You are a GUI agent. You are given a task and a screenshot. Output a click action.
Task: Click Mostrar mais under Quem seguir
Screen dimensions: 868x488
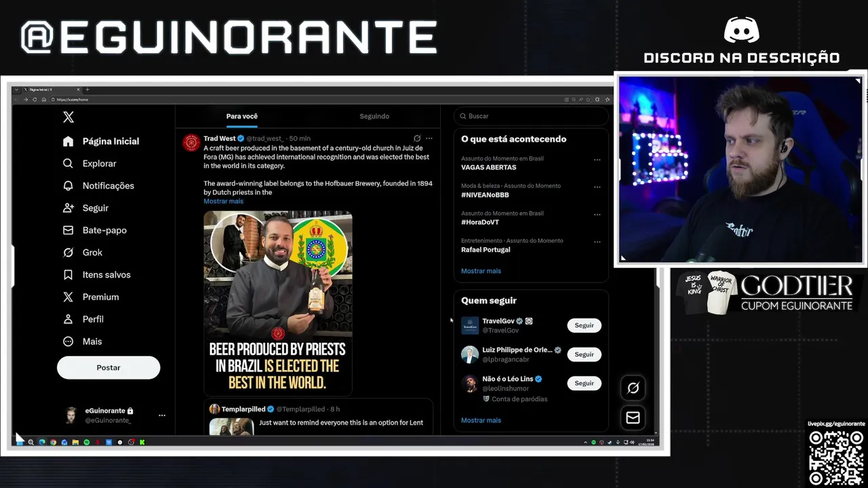(x=481, y=420)
